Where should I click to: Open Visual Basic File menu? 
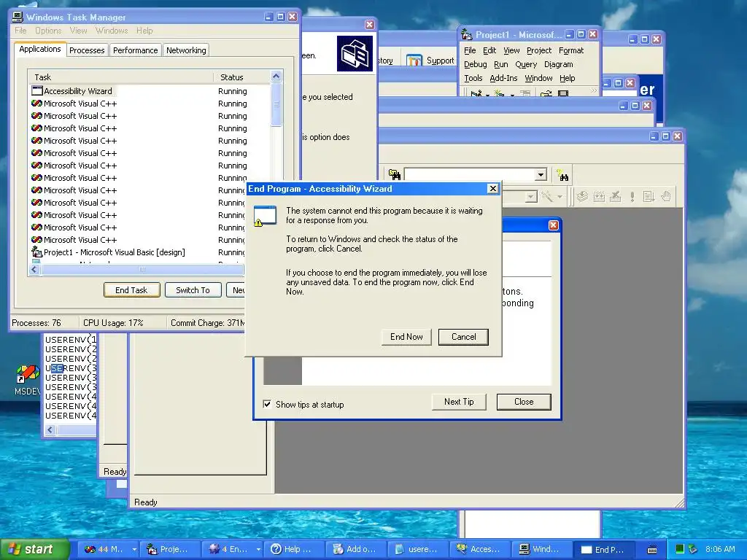[x=470, y=50]
